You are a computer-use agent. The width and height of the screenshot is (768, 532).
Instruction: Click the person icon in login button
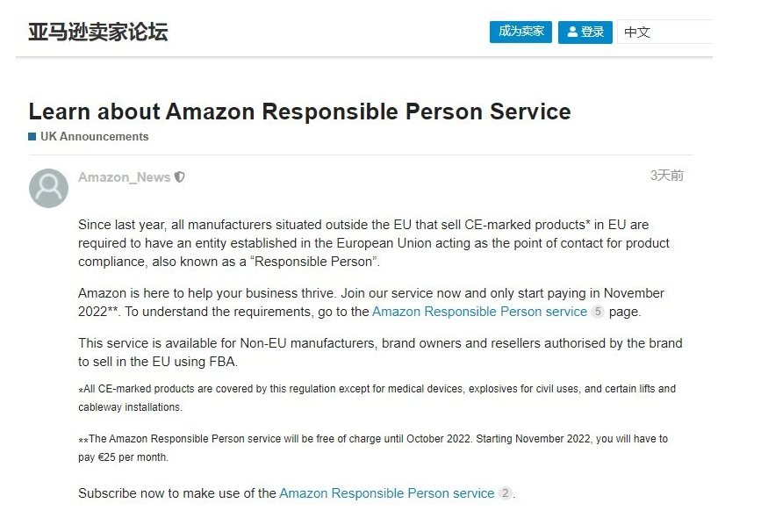point(572,32)
